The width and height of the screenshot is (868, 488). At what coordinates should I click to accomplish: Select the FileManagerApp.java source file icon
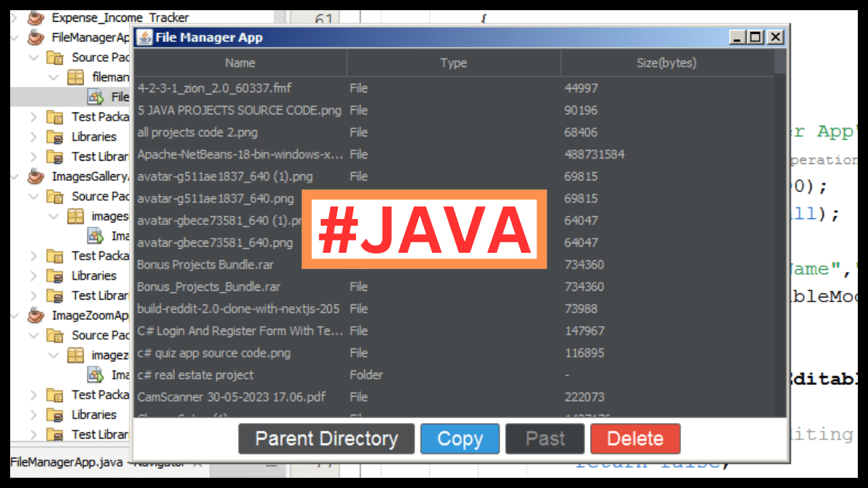pos(96,98)
